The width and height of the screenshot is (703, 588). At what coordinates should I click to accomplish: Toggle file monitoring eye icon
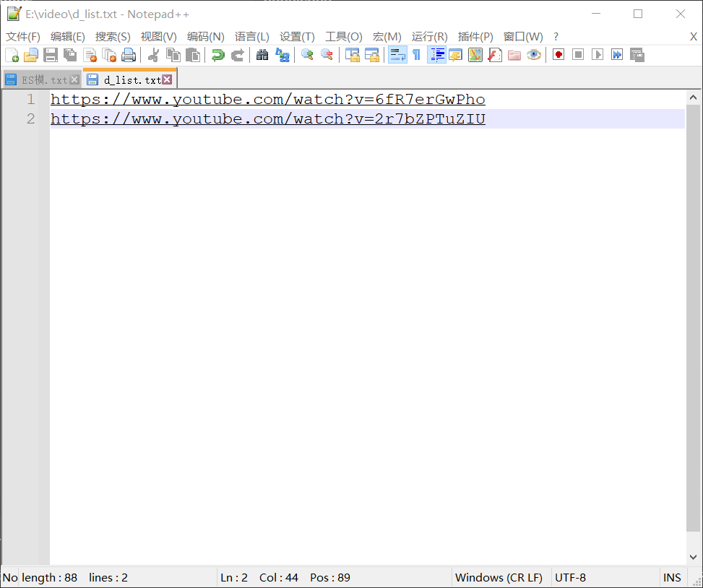(x=533, y=55)
